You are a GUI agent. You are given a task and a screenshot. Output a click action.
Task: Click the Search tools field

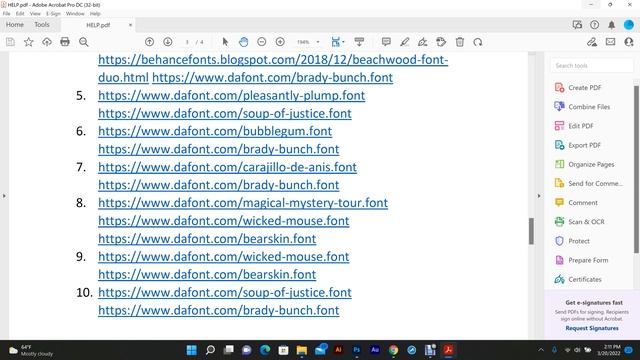pyautogui.click(x=591, y=66)
